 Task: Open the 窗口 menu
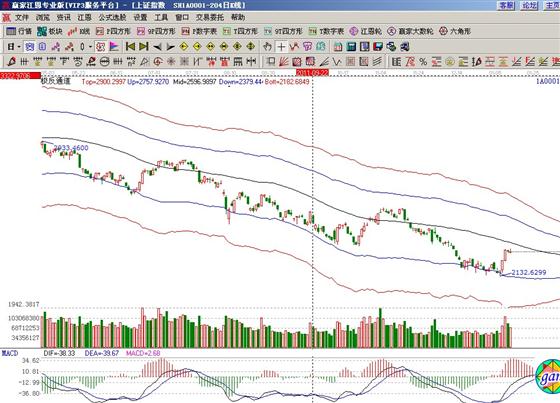coord(182,17)
